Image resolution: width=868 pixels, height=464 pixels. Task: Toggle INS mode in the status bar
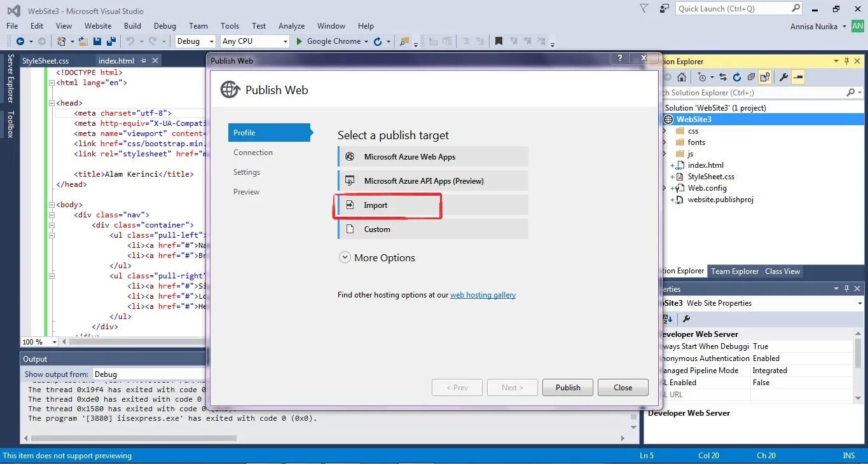pos(849,455)
